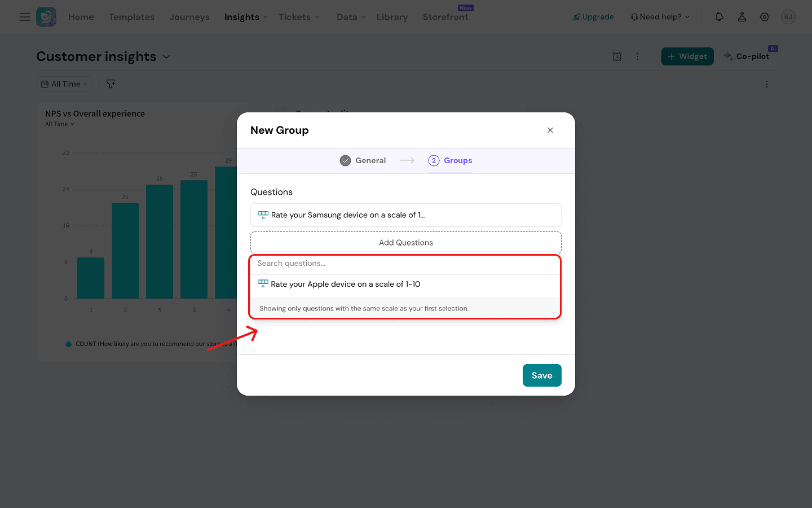Open the filter bar kebab menu

[767, 84]
